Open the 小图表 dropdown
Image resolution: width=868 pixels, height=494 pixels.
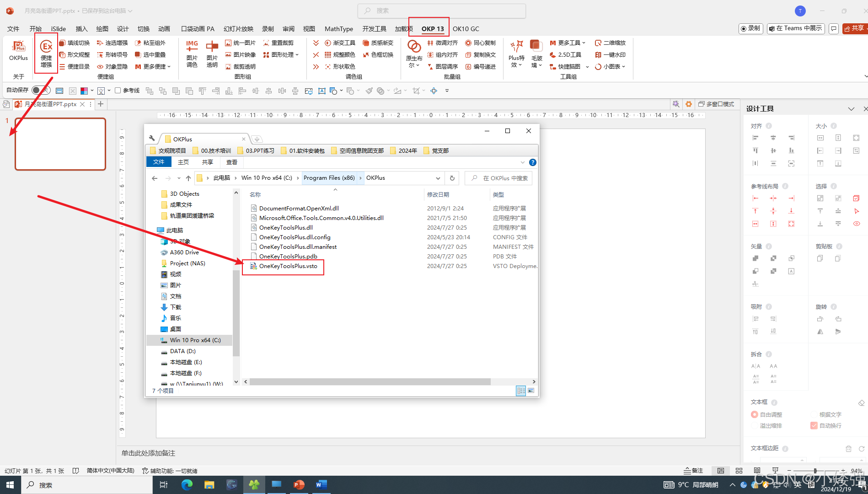tap(610, 67)
